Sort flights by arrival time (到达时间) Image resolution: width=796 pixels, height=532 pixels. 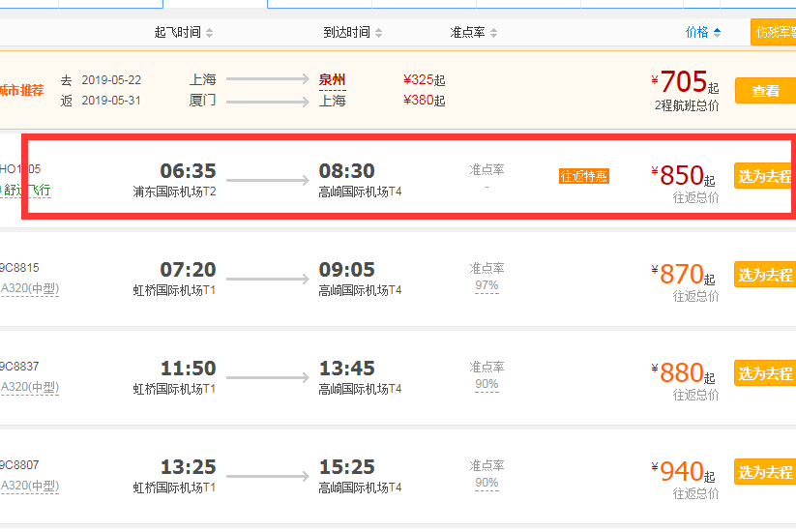coord(352,33)
